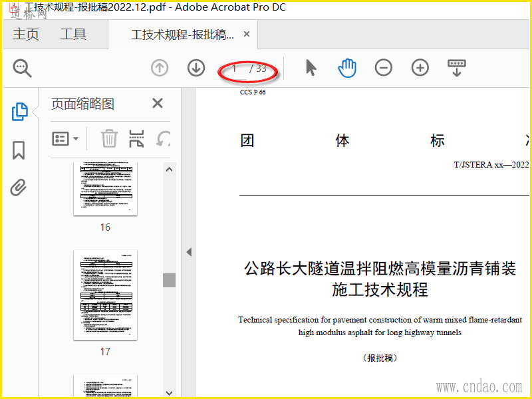Show page thumbnails panel icon in sidebar
This screenshot has height=399, width=532.
pyautogui.click(x=20, y=112)
